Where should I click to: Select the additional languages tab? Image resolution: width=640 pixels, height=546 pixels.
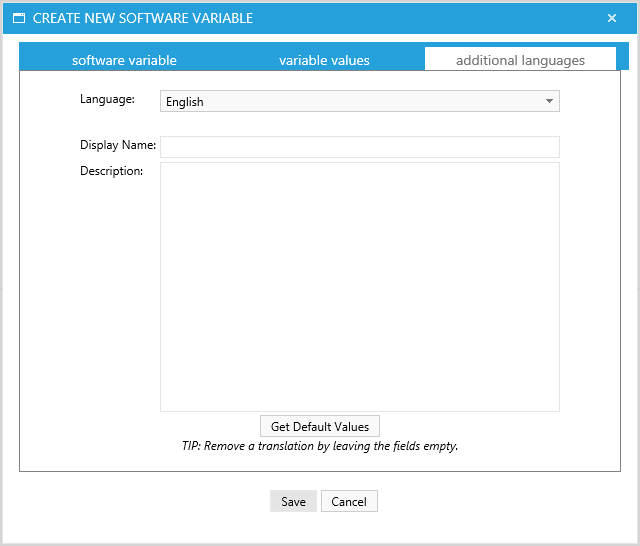coord(520,60)
